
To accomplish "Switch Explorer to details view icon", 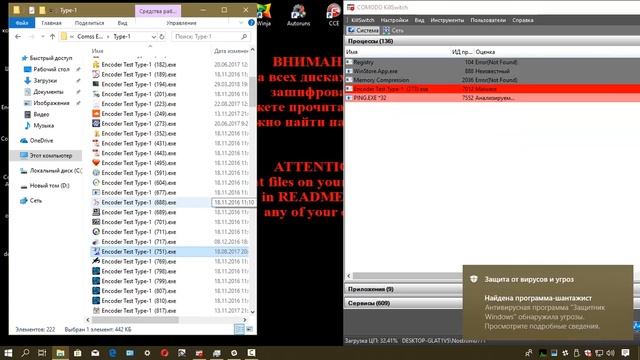I will coord(239,329).
